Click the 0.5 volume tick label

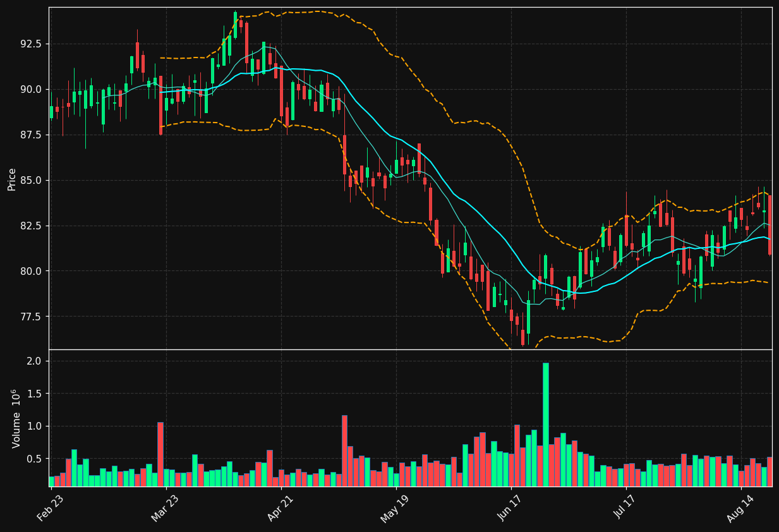[34, 459]
